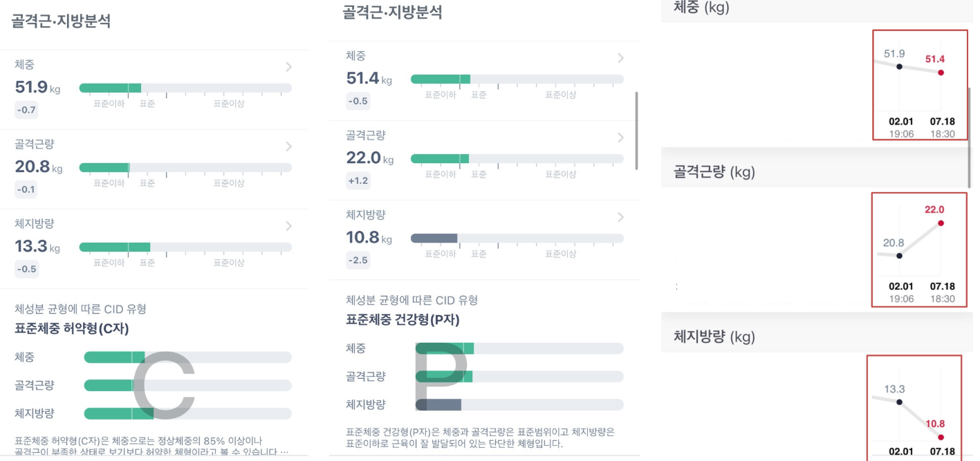Open 체중 details via its chevron on left panel

(x=289, y=68)
